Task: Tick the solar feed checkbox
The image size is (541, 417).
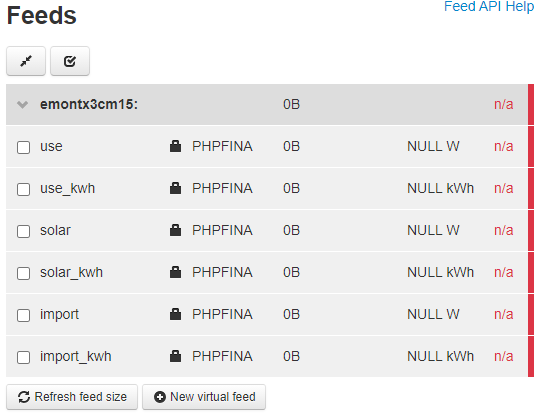Action: coord(23,231)
